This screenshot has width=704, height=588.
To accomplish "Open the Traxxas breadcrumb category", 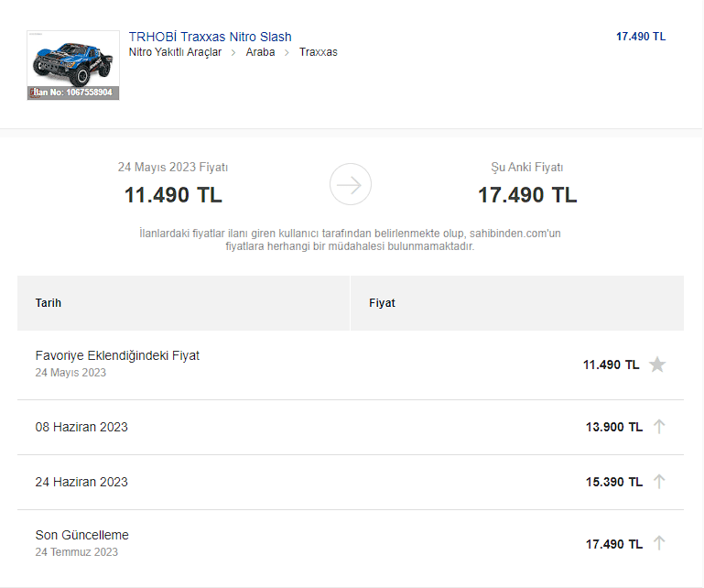I will (318, 52).
